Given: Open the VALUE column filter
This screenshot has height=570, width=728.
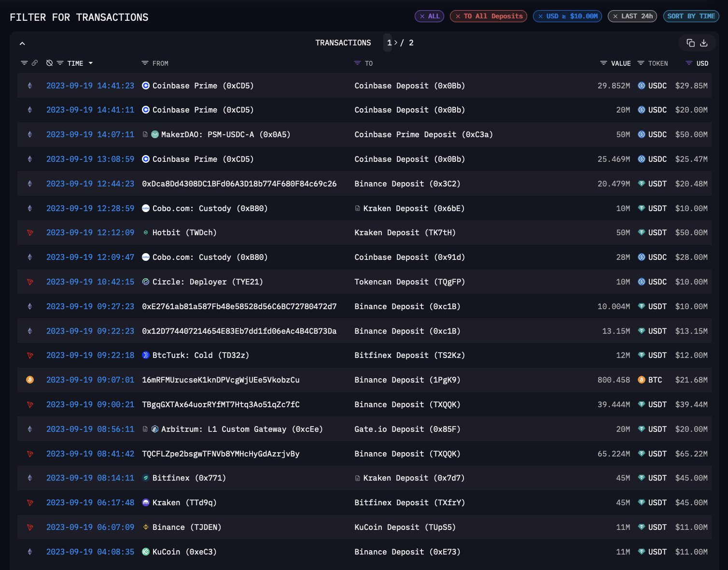Looking at the screenshot, I should coord(603,63).
